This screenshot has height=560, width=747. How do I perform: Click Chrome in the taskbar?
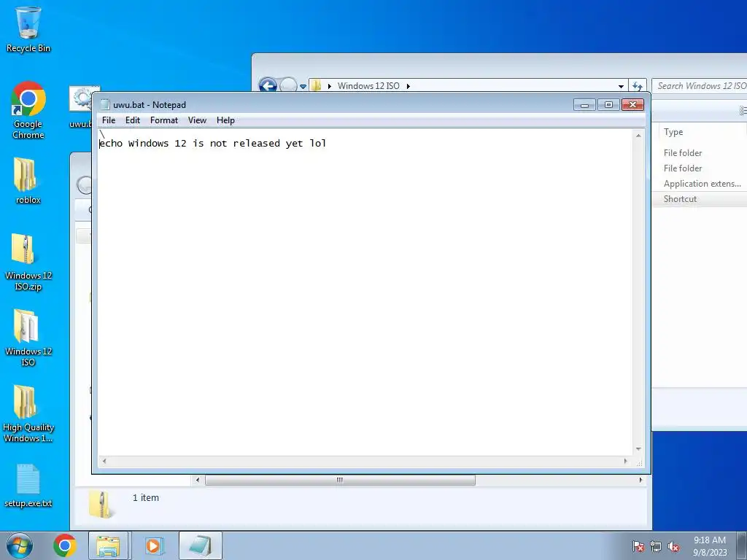tap(65, 545)
